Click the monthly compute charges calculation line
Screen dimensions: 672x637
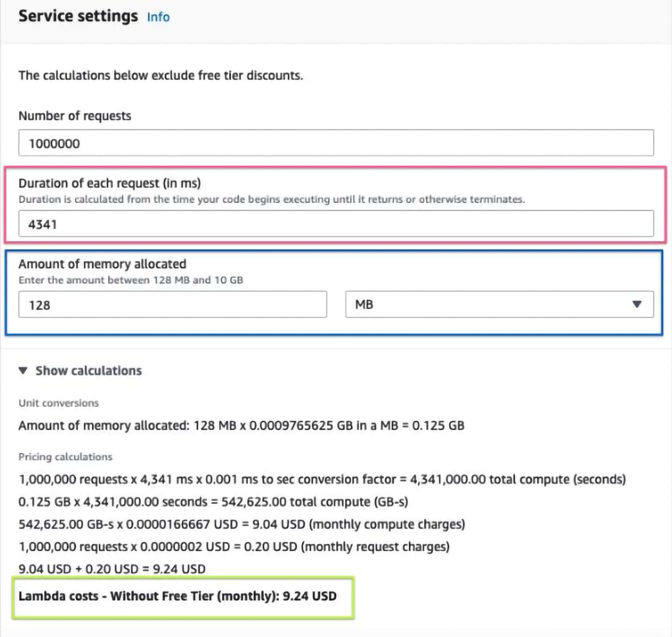241,524
